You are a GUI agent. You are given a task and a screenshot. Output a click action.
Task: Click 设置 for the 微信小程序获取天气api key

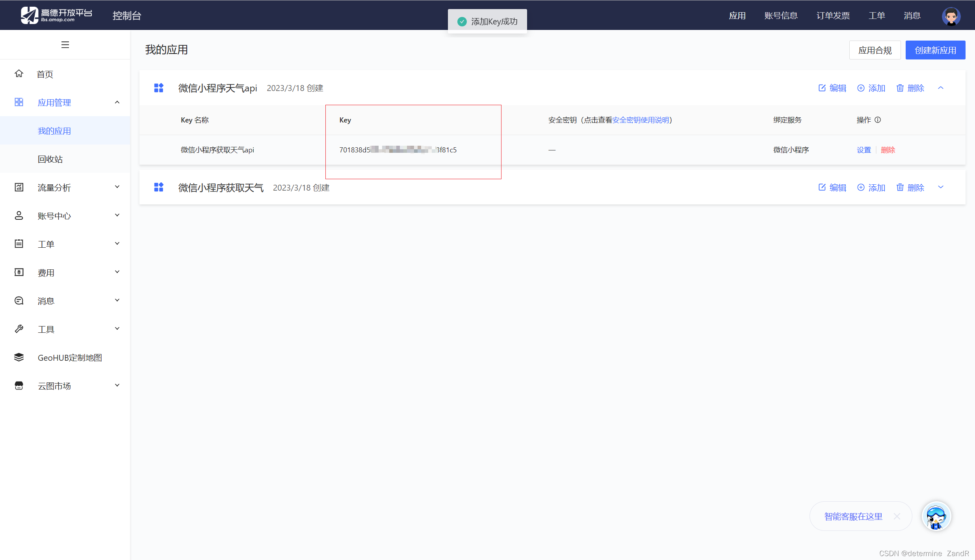pos(864,150)
